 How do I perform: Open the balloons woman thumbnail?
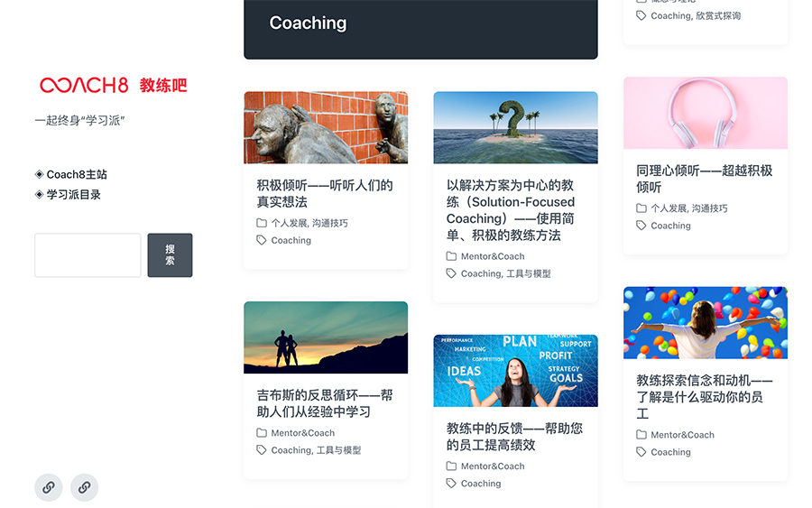click(x=706, y=323)
